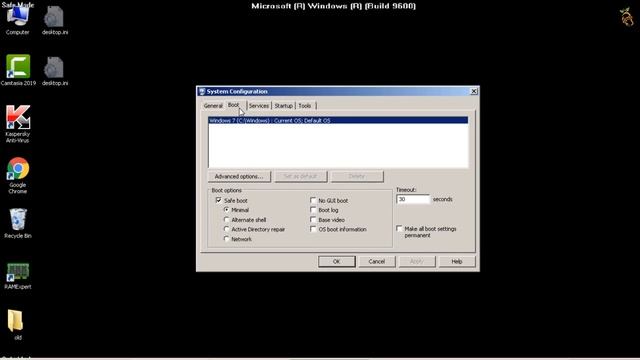Select the 'old' folder on desktop
This screenshot has width=640, height=360.
pyautogui.click(x=16, y=325)
